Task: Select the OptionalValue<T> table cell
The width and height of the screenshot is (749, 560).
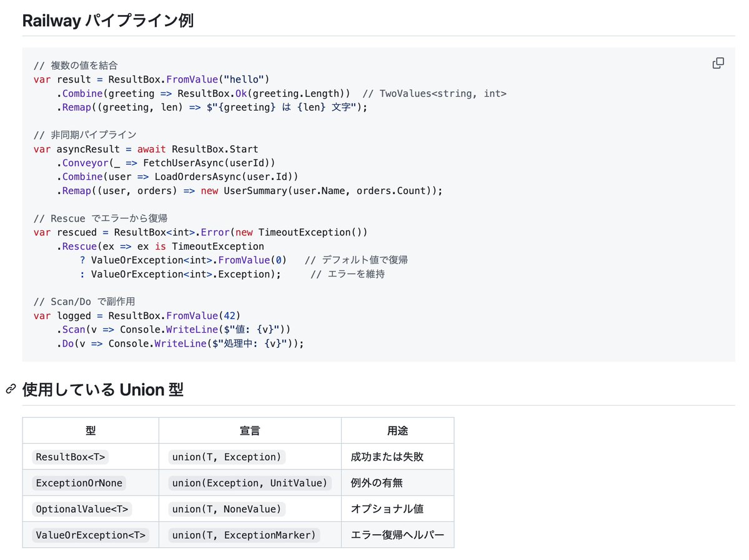Action: click(91, 509)
